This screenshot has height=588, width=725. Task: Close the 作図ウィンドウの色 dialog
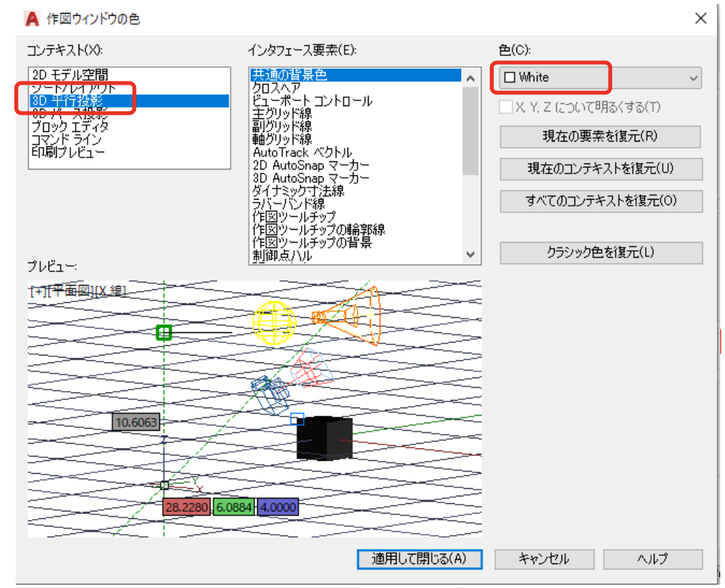700,18
